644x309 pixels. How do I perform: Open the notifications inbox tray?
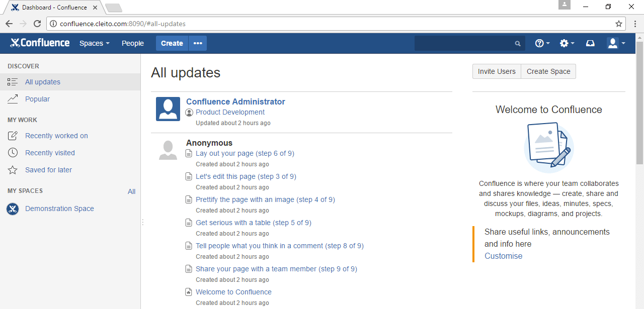tap(590, 43)
